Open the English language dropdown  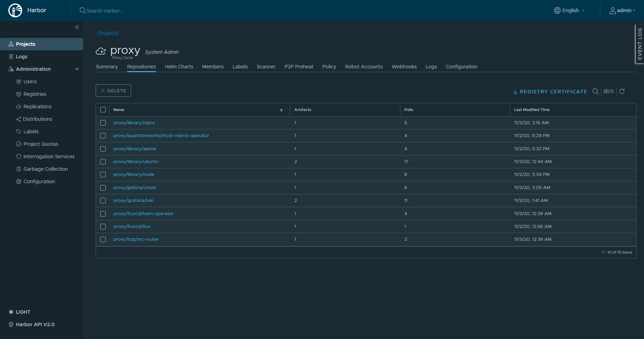(569, 10)
